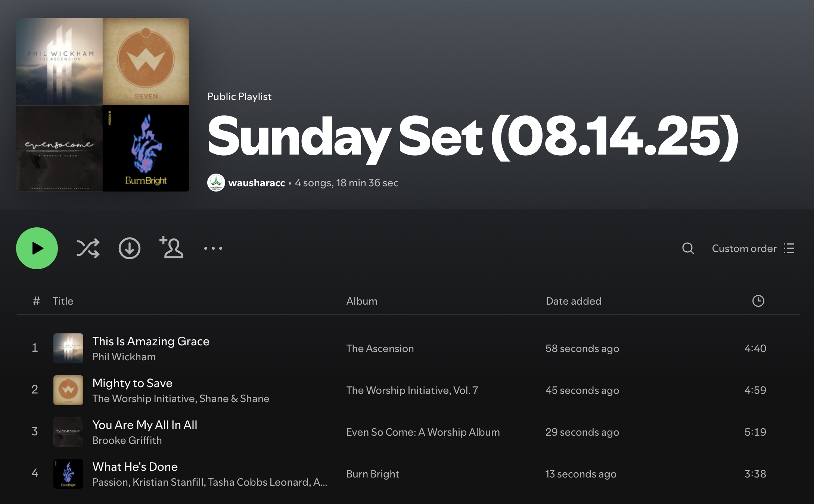
Task: Click the wausharacc profile avatar
Action: (x=216, y=183)
